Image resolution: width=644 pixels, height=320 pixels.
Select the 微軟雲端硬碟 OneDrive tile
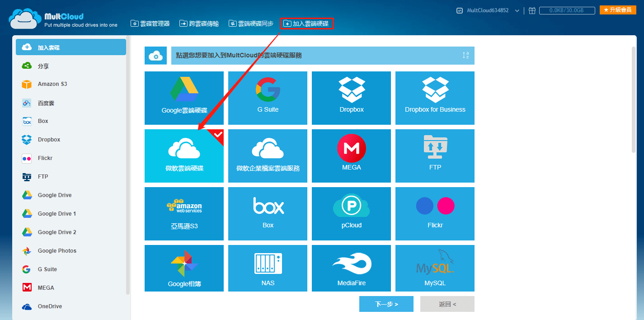click(x=184, y=156)
